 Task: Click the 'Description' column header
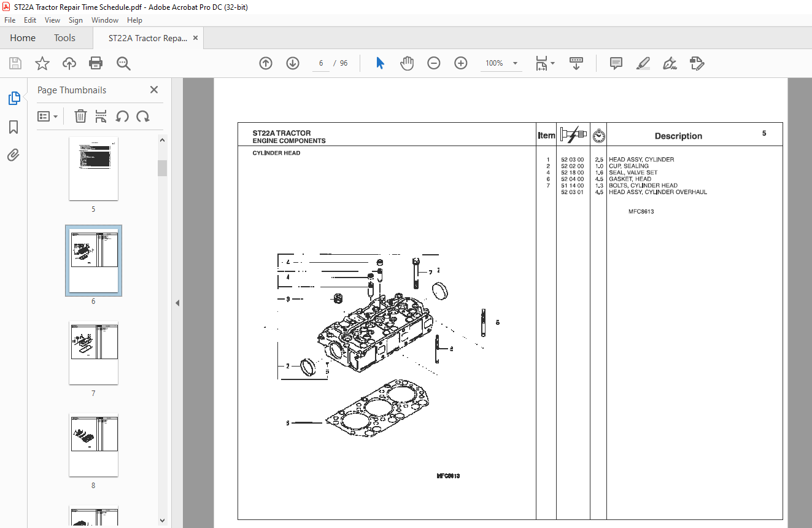(678, 136)
